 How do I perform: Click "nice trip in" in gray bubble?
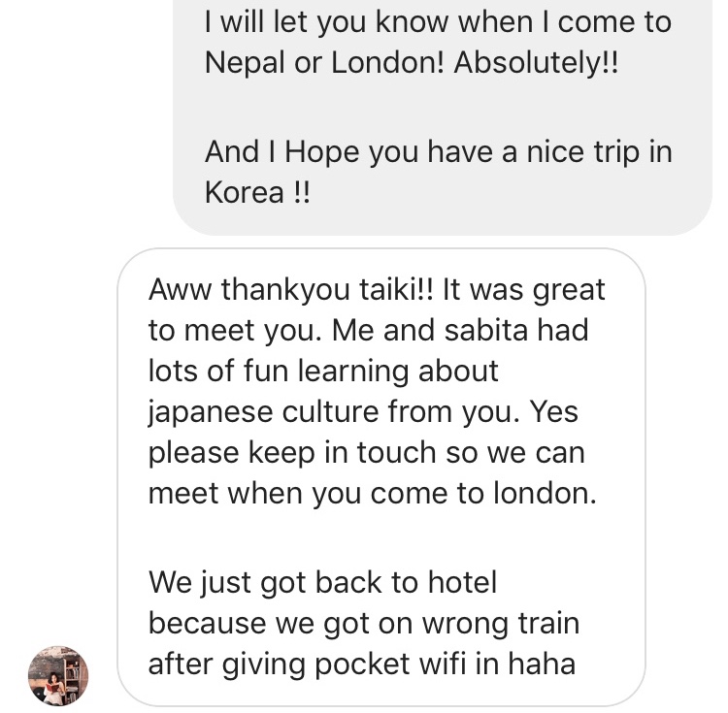(599, 152)
